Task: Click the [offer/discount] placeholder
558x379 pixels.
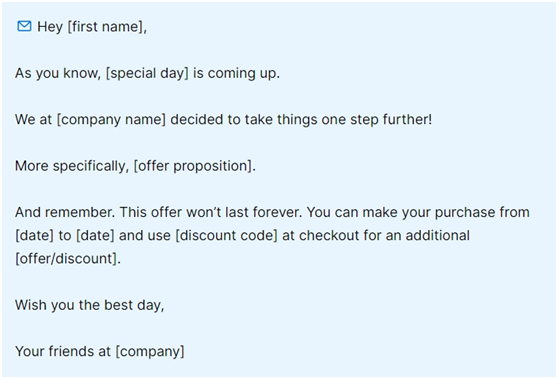Action: pos(66,259)
